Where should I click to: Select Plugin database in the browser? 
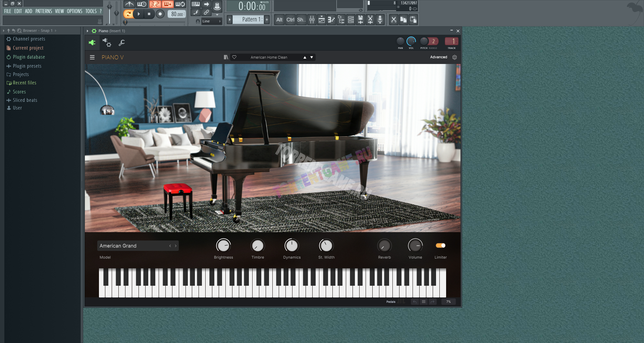29,57
